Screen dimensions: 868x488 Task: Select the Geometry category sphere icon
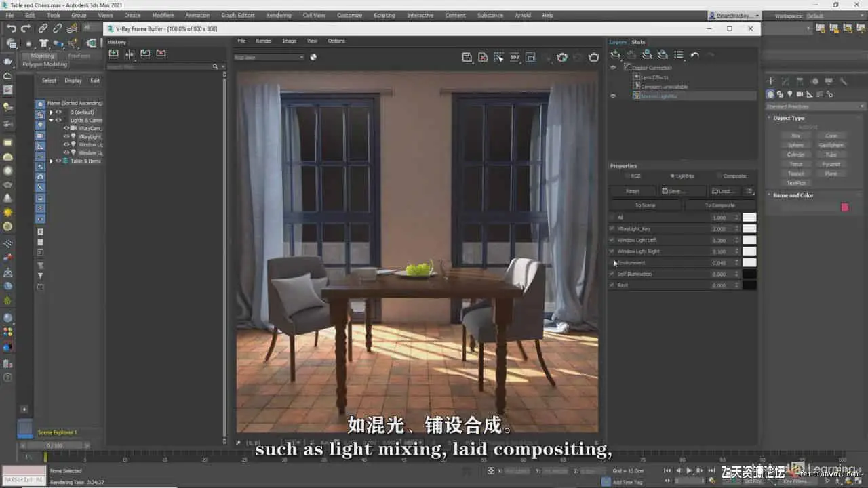[x=770, y=94]
